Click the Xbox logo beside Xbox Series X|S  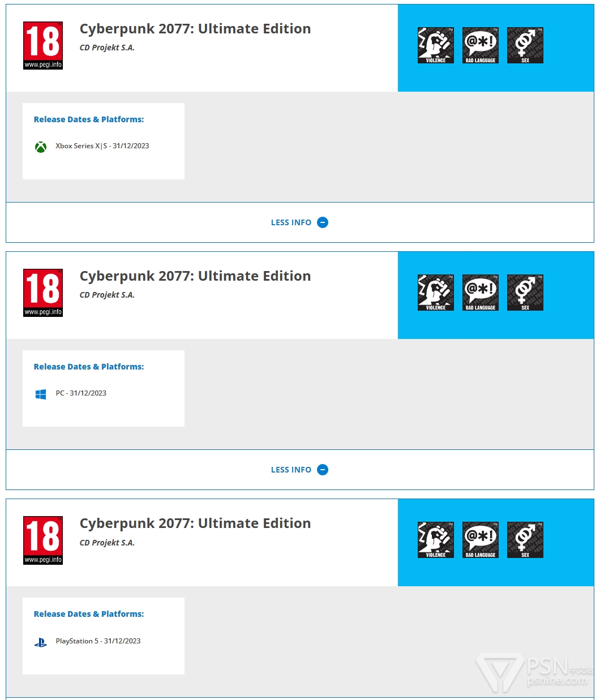(41, 147)
